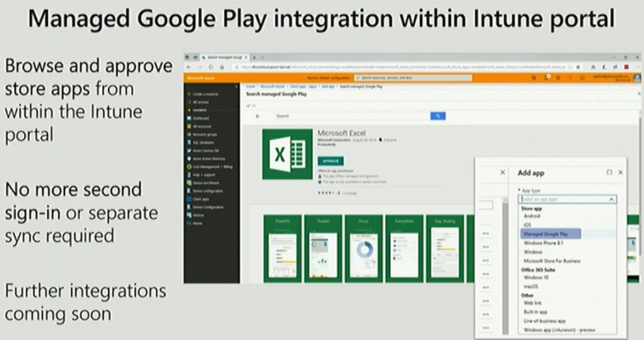
Task: Select Web link app type
Action: tap(532, 303)
